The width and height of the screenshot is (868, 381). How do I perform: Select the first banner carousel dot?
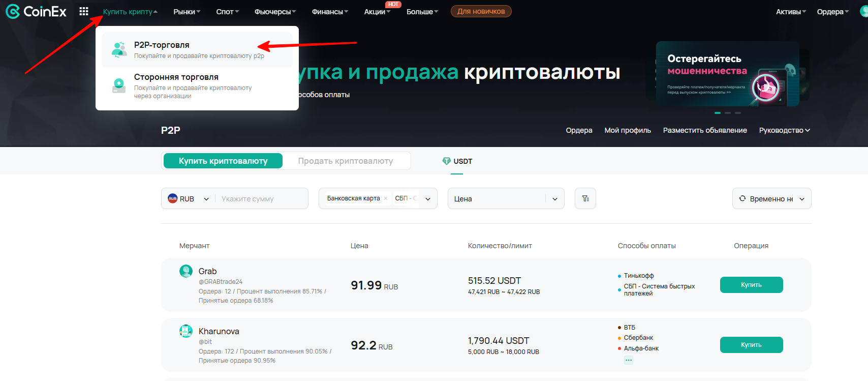[x=718, y=112]
